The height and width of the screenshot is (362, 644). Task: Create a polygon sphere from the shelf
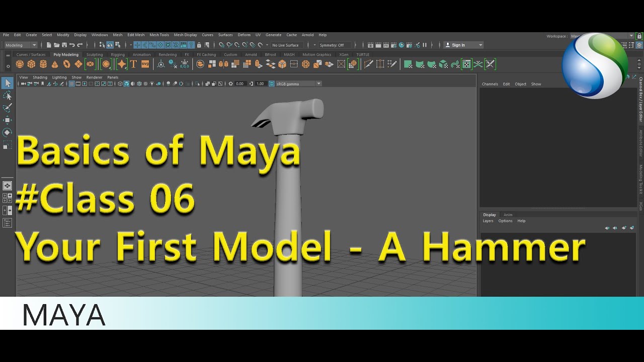20,64
